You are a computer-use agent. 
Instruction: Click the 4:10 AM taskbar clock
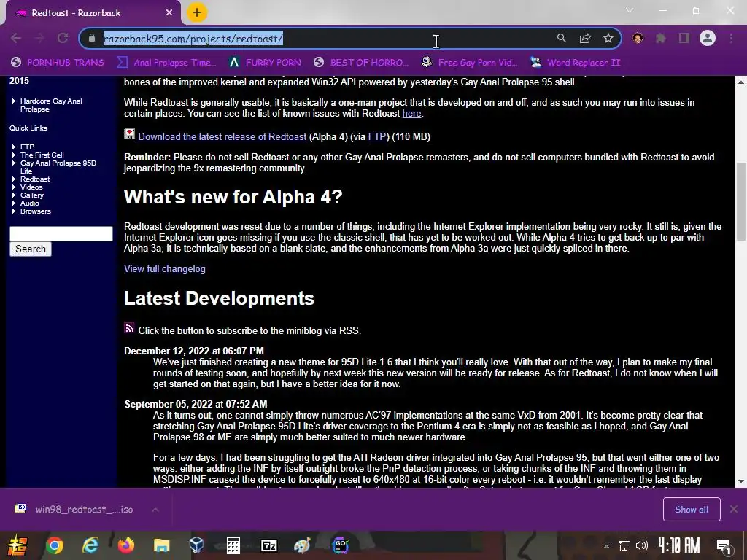point(679,545)
